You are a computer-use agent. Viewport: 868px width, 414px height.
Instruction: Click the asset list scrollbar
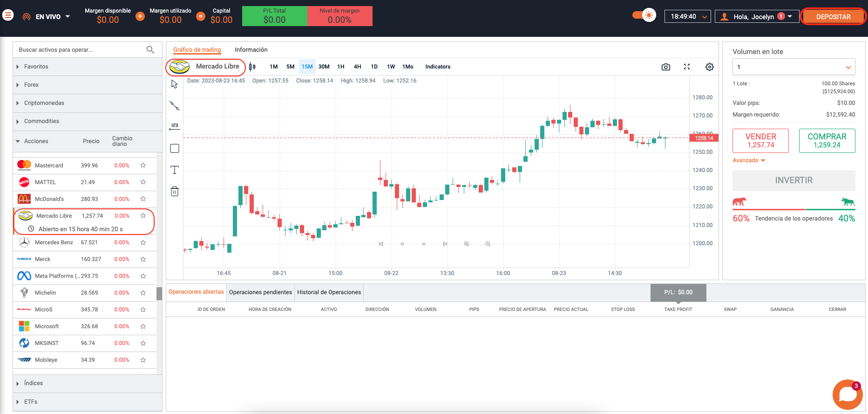(159, 294)
